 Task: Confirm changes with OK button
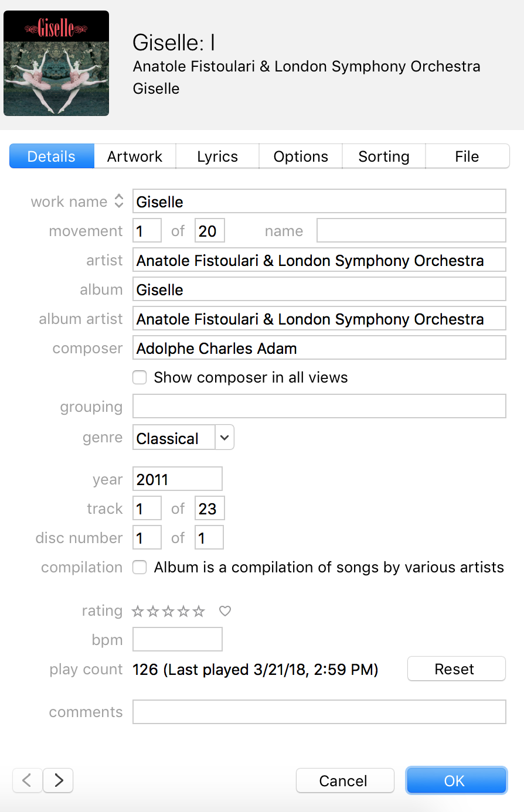point(456,780)
